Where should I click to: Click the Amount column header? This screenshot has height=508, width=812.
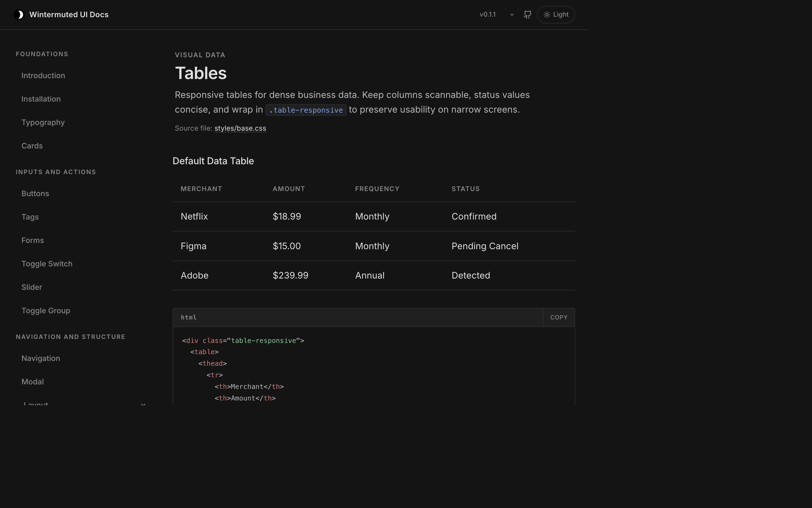point(289,189)
